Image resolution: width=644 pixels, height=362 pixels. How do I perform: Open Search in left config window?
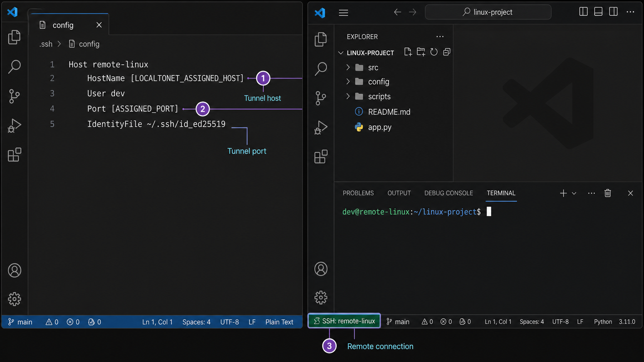14,67
